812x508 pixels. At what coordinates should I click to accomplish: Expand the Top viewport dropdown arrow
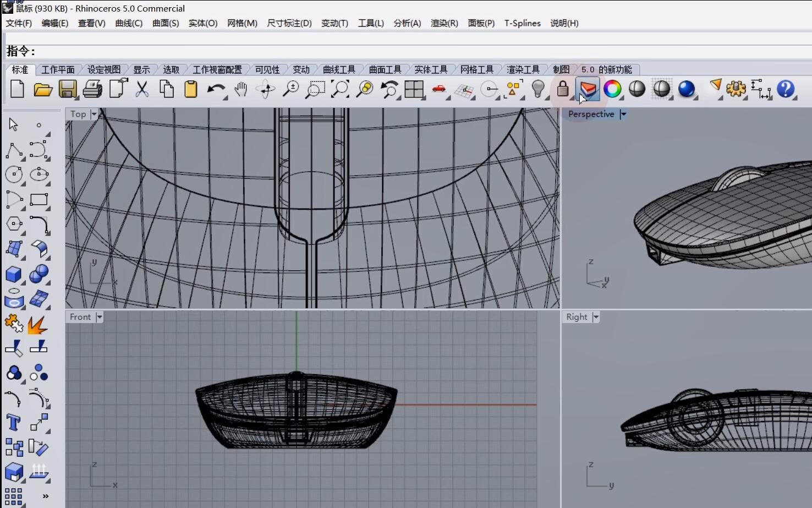click(94, 114)
